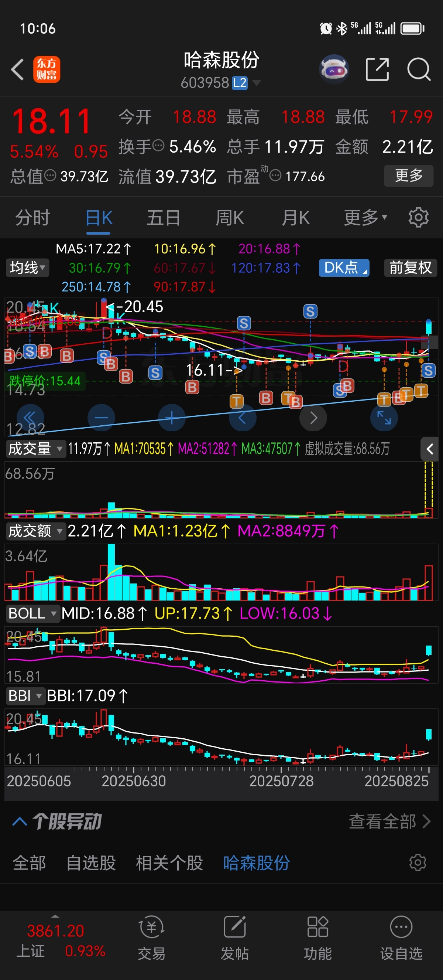Expand 上证 index bar at bottom
Image resolution: width=443 pixels, height=980 pixels.
(55, 916)
